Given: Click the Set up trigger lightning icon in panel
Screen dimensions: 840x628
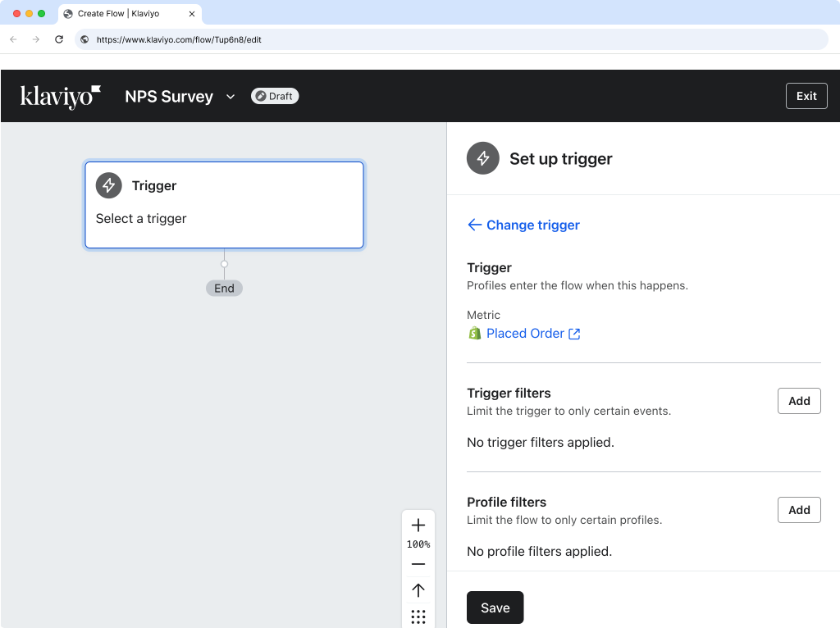Looking at the screenshot, I should pyautogui.click(x=483, y=158).
